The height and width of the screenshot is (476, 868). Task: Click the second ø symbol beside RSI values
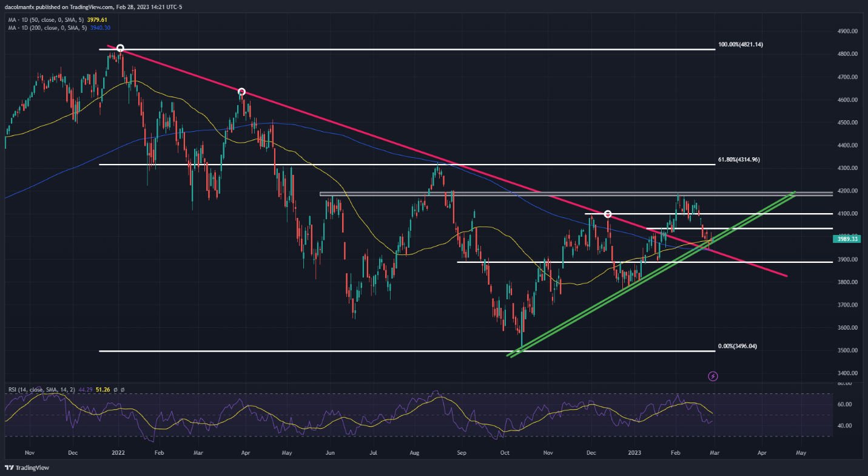(122, 389)
